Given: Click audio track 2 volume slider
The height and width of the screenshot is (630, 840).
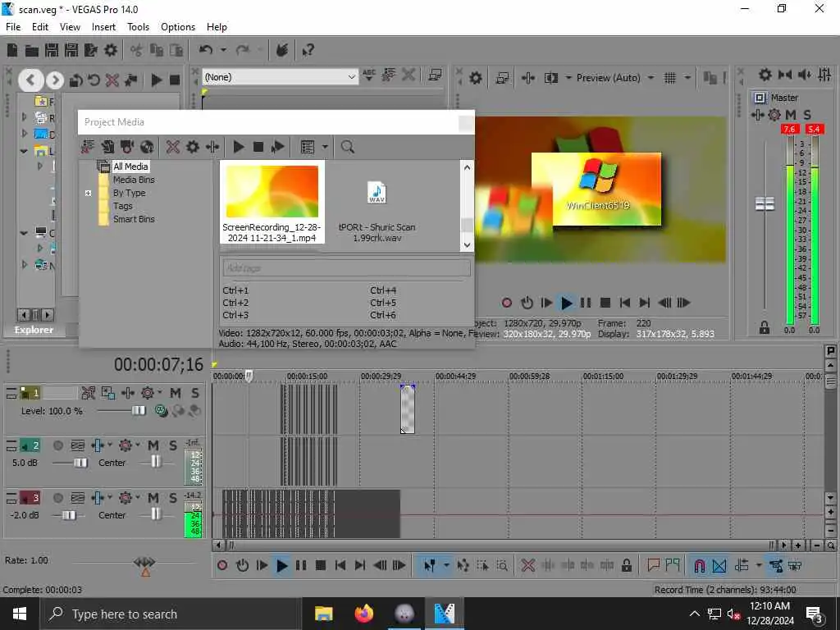Looking at the screenshot, I should (80, 463).
